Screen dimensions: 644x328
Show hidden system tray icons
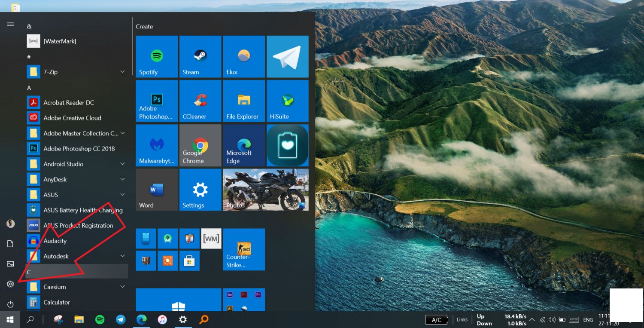[x=532, y=320]
